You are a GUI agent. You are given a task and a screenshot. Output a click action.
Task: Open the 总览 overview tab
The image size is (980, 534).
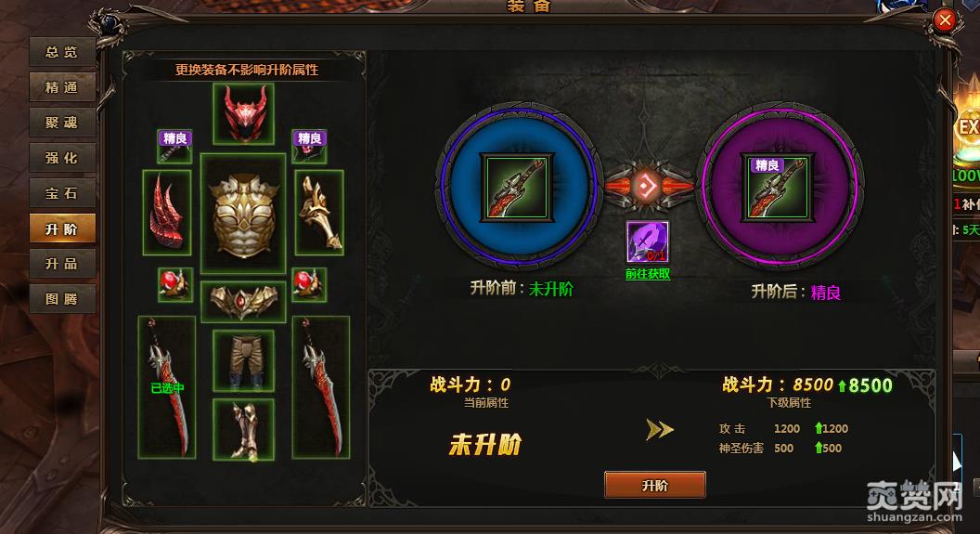(62, 52)
